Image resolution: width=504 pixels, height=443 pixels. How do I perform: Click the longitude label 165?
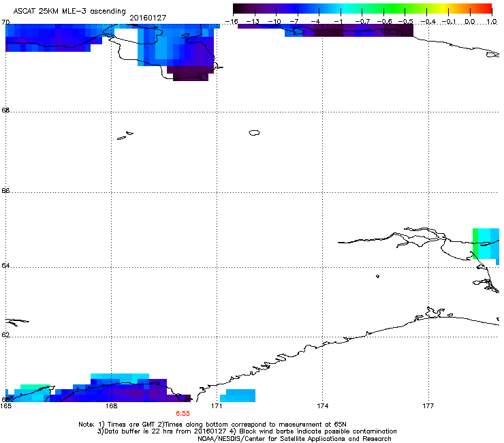pos(5,406)
